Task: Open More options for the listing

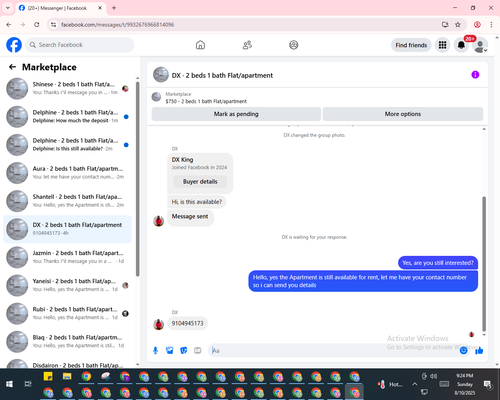Action: coord(403,114)
